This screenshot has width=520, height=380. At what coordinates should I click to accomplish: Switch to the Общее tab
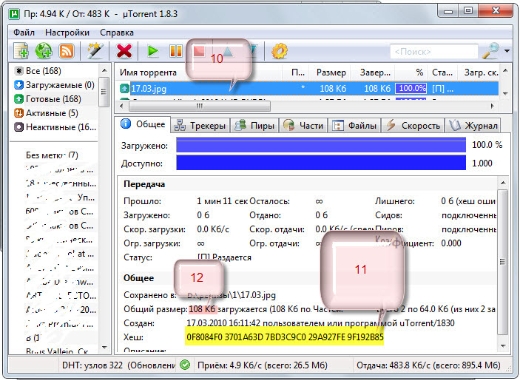point(143,124)
